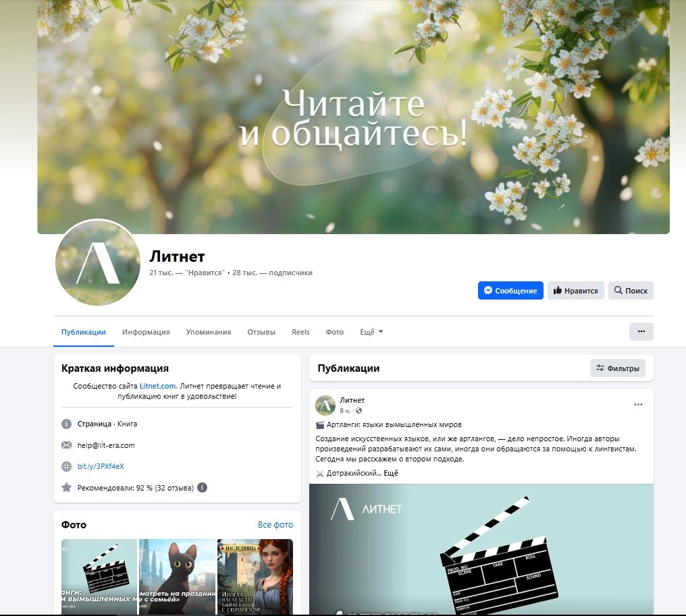Click the Сообщение button
Image resolution: width=686 pixels, height=616 pixels.
click(x=510, y=290)
